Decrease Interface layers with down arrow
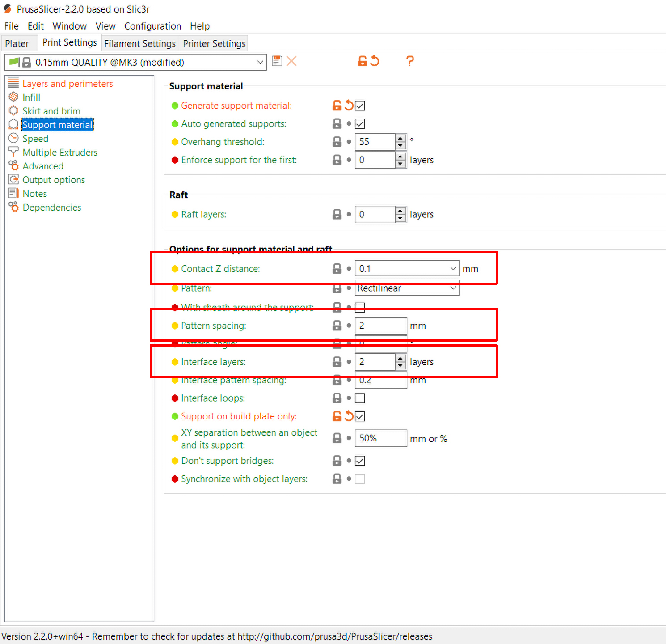This screenshot has width=666, height=644. (x=400, y=366)
